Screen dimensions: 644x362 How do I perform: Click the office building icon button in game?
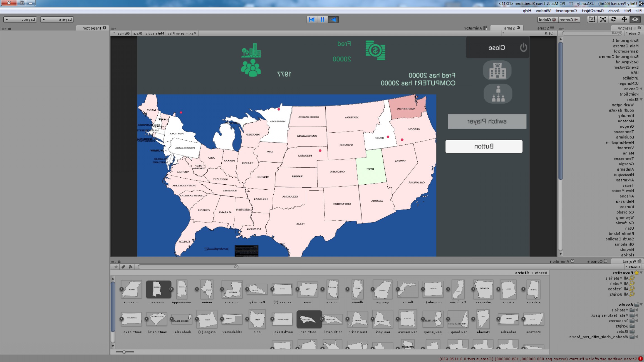497,70
